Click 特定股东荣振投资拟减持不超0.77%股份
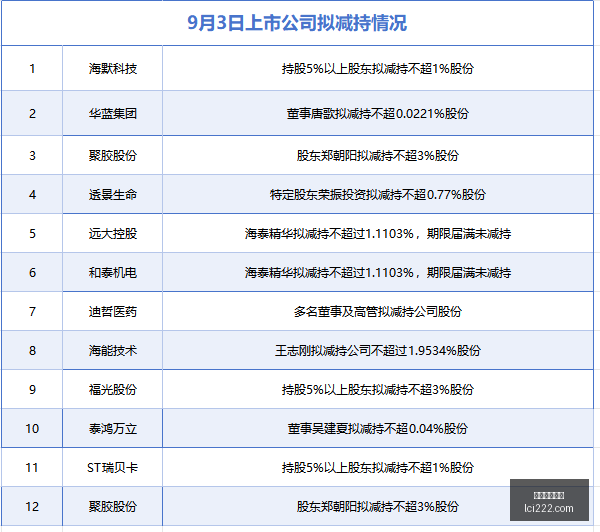The width and height of the screenshot is (600, 532). pyautogui.click(x=378, y=194)
